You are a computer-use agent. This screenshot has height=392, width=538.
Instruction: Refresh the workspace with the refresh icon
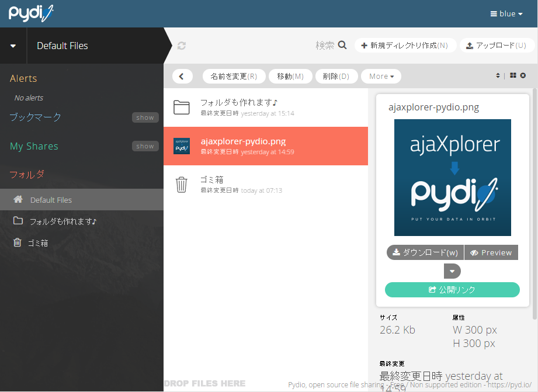tap(181, 46)
